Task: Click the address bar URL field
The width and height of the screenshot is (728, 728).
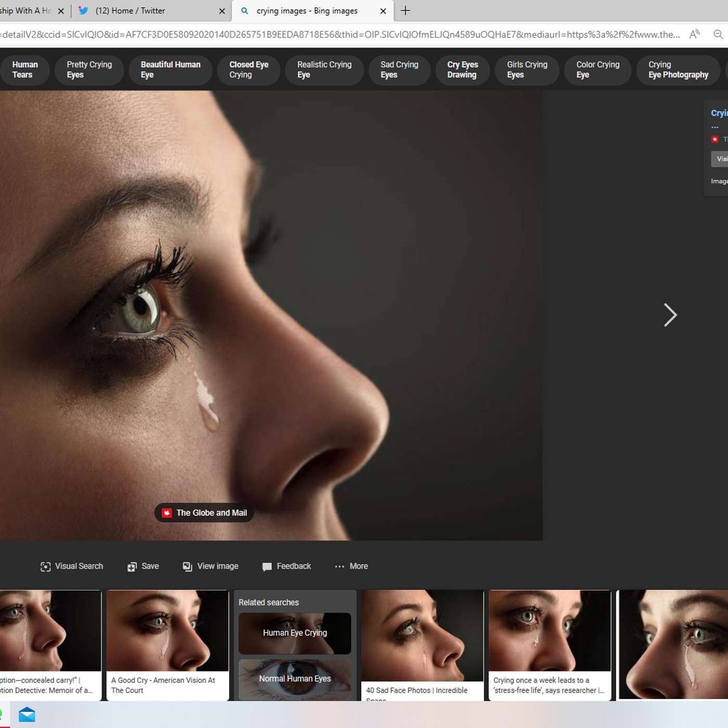Action: (x=340, y=34)
